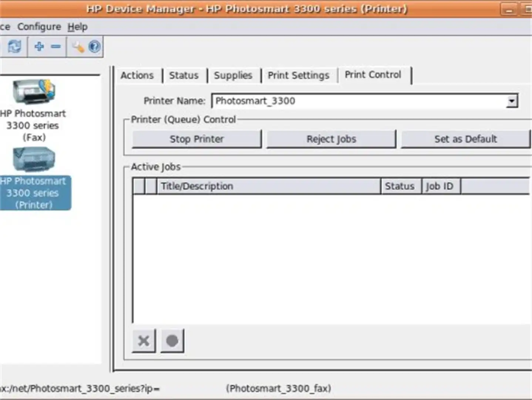This screenshot has width=532, height=400.
Task: Expand the Printer Name dropdown arrow
Action: 512,101
